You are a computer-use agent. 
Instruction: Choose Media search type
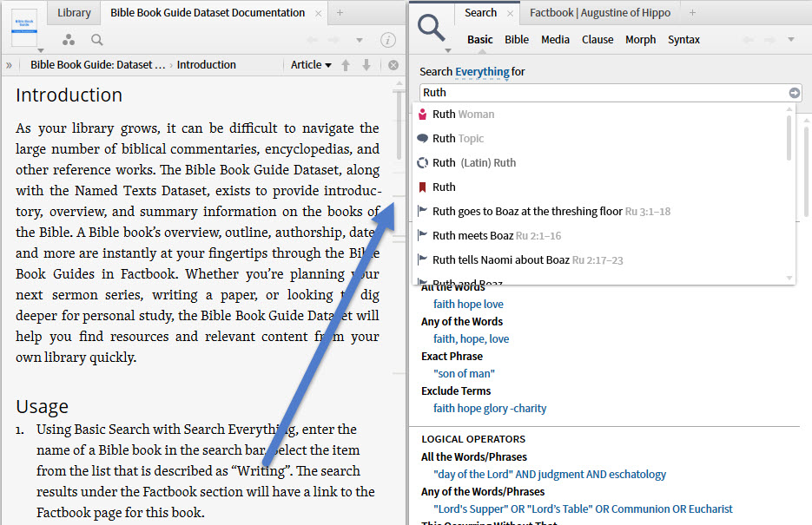pos(555,39)
